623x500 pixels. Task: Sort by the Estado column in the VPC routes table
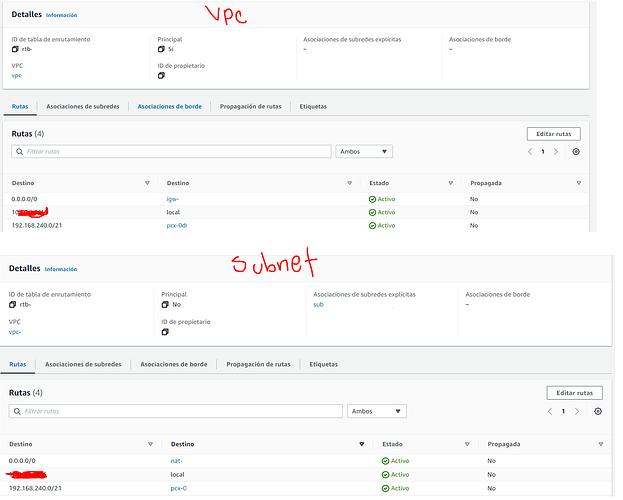449,183
